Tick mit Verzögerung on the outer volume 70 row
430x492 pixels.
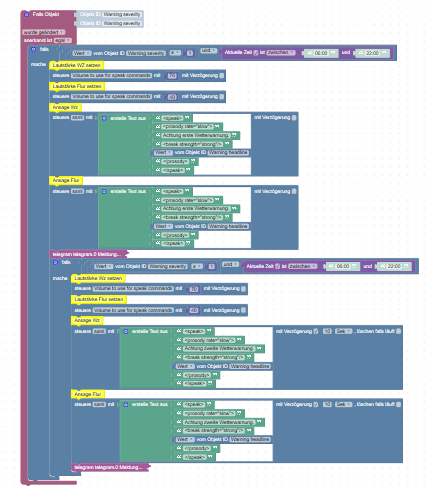click(222, 75)
